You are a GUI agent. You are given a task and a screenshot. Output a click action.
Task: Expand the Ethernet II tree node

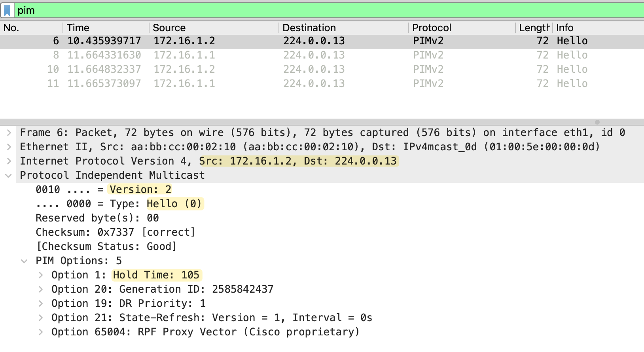(x=9, y=147)
